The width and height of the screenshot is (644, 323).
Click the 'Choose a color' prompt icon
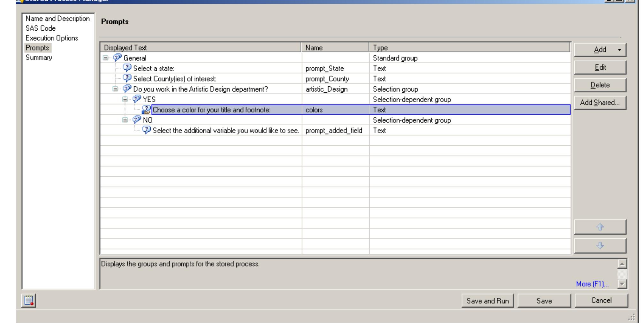click(x=147, y=110)
